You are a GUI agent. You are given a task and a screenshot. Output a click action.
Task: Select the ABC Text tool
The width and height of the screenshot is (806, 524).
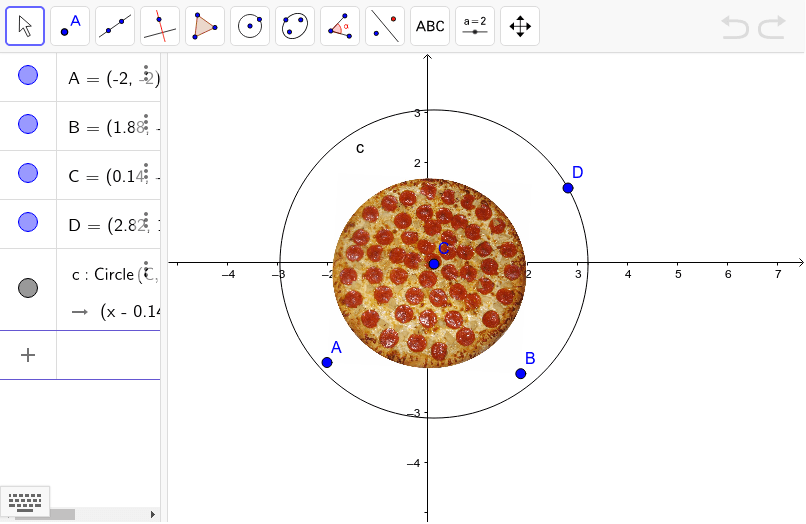(x=430, y=26)
